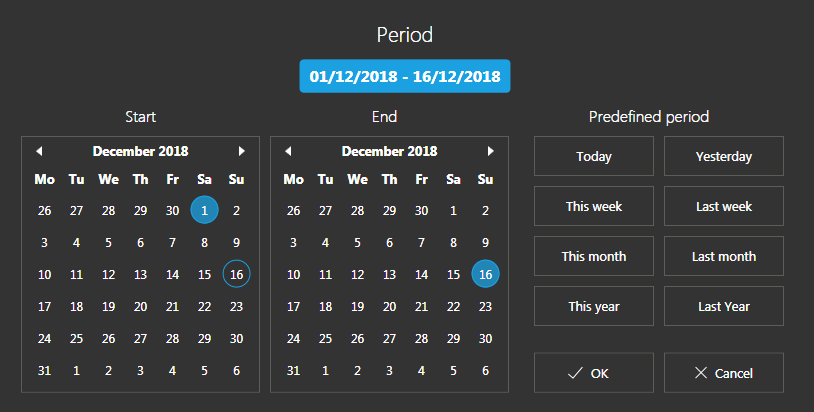Choose the Yesterday predefined period
Screen dimensions: 814x412
point(723,156)
